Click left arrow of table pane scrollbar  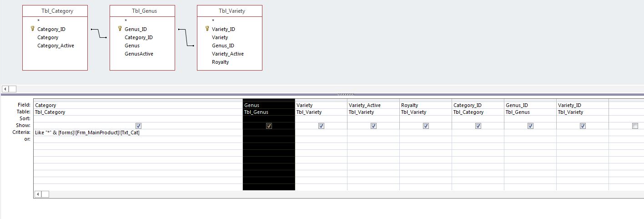[x=5, y=89]
